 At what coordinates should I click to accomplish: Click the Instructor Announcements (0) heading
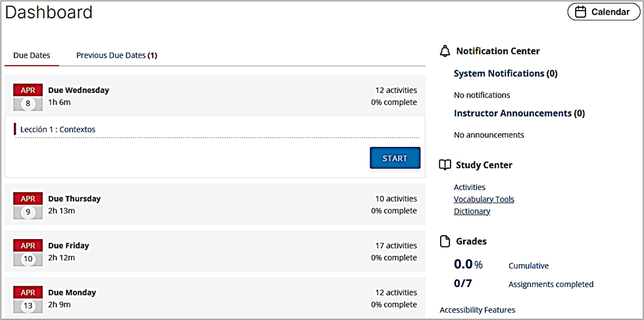519,113
